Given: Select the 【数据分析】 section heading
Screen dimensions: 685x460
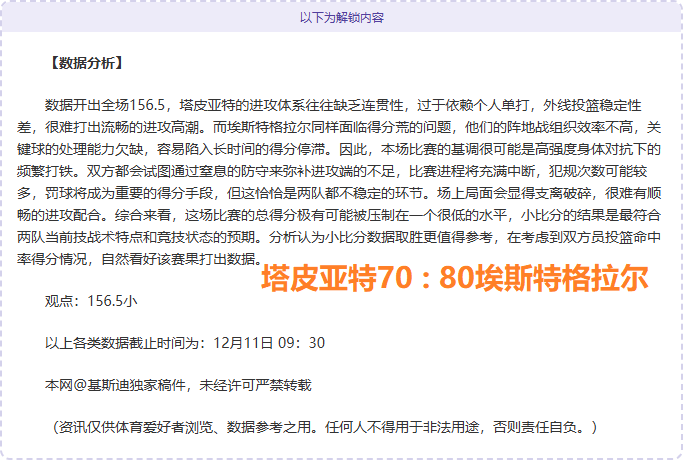Looking at the screenshot, I should point(85,64).
